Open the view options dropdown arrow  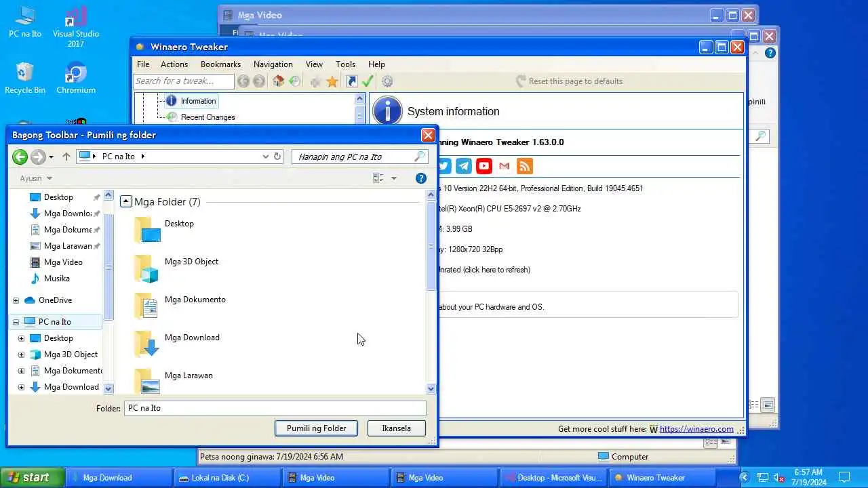click(x=394, y=178)
